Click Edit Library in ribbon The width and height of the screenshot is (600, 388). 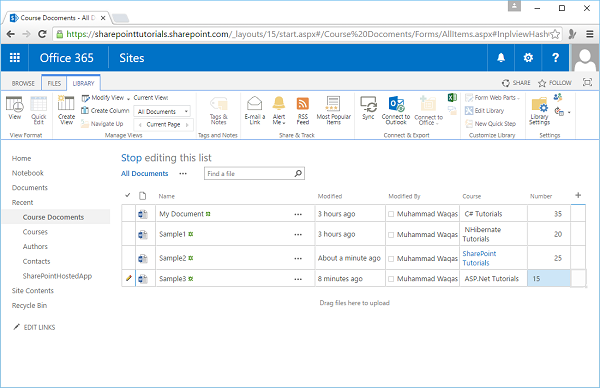(x=485, y=111)
